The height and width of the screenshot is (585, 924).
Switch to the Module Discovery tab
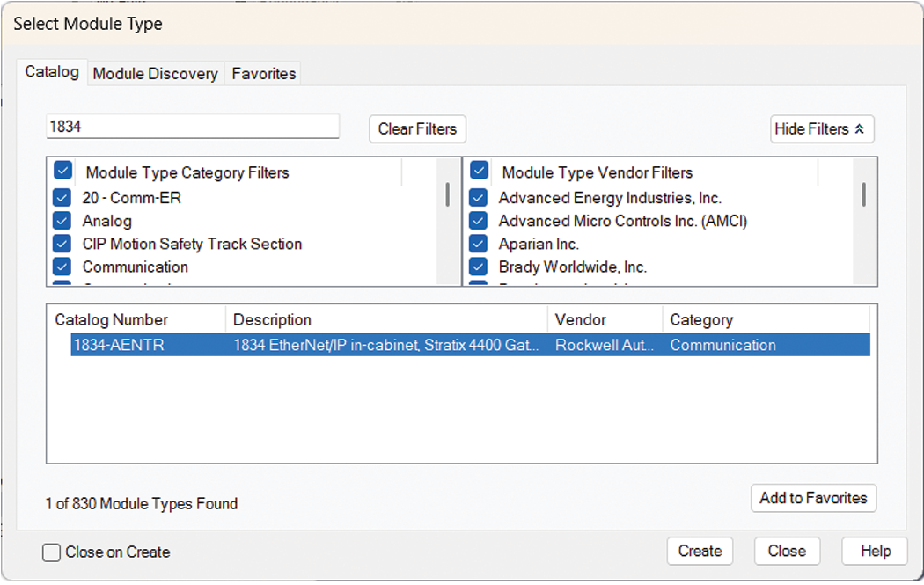[156, 74]
